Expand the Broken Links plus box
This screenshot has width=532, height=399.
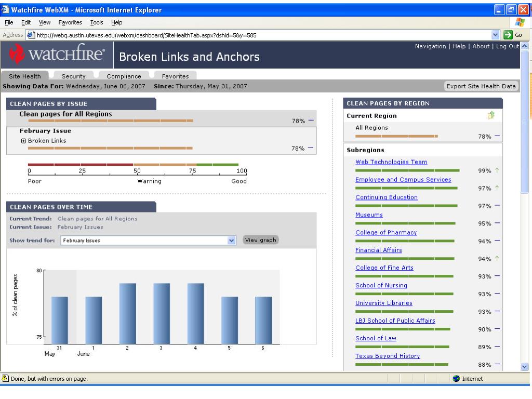[23, 141]
